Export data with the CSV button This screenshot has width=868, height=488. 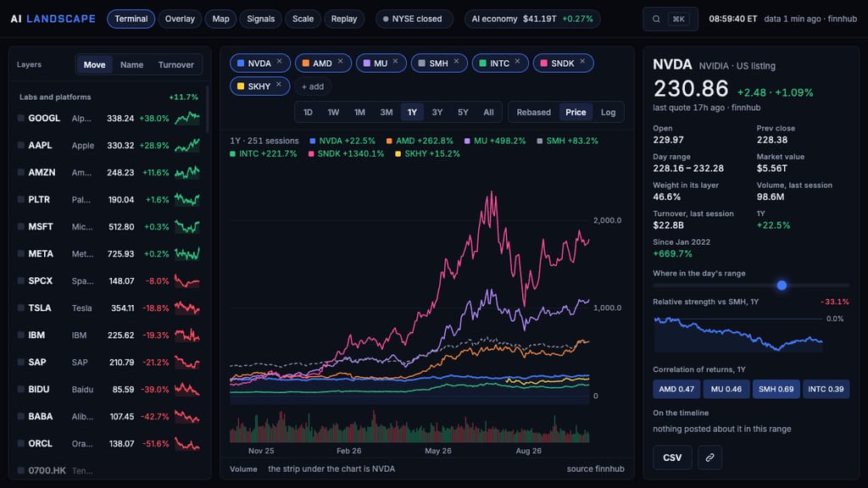[x=672, y=457]
